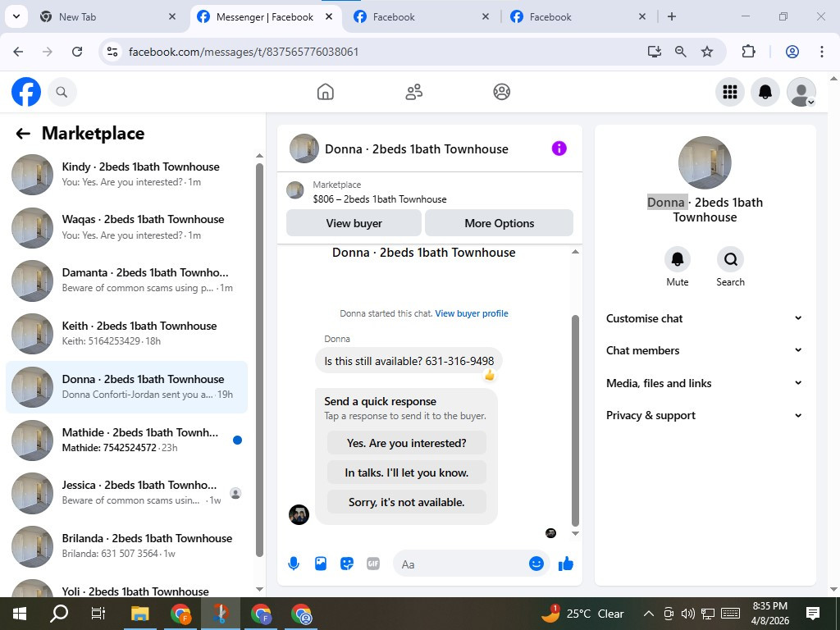
Task: Open the Waqas townhouse conversation
Action: coord(127,227)
